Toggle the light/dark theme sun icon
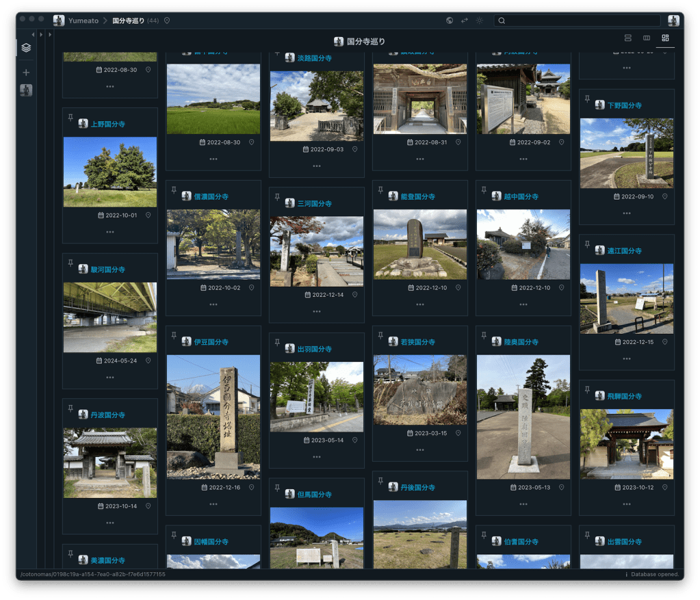The image size is (700, 600). point(480,21)
